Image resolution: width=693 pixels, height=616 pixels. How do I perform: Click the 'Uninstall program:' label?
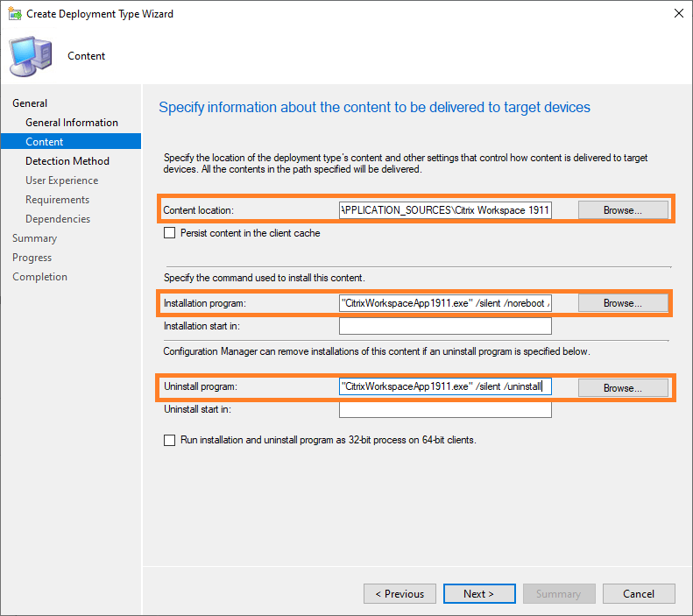point(201,386)
